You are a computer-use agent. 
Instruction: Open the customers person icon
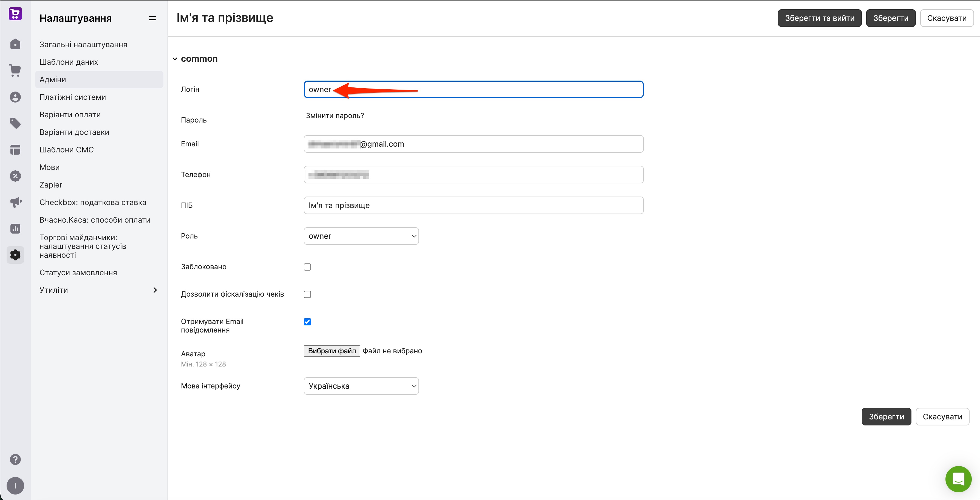point(15,97)
